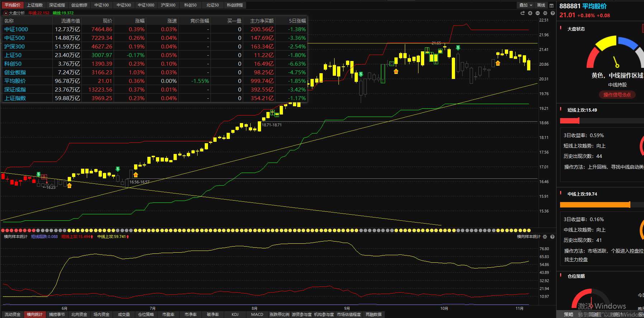Open help icon for 横向样本统计 panel

[x=552, y=237]
